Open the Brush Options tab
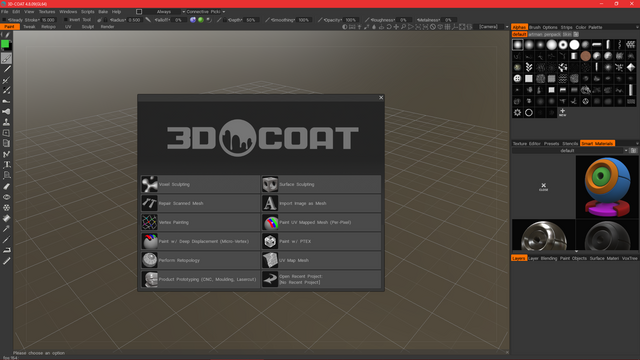 click(x=543, y=27)
